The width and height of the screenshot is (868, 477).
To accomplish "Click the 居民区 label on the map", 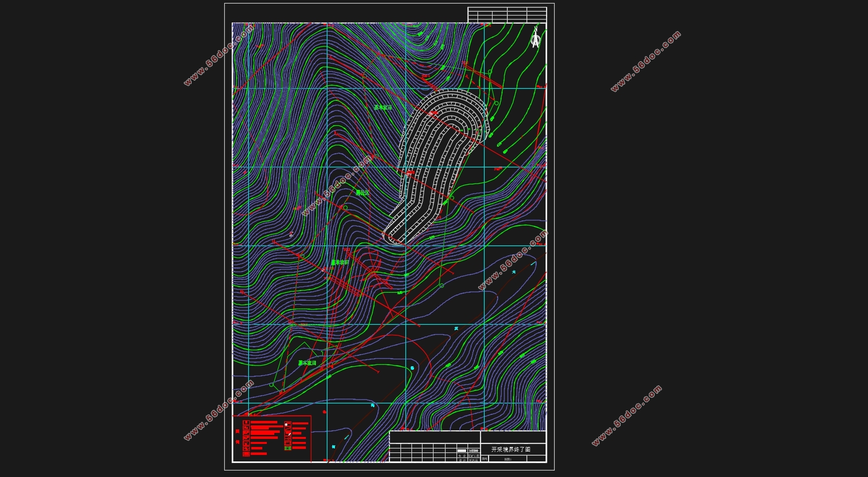I will [362, 193].
